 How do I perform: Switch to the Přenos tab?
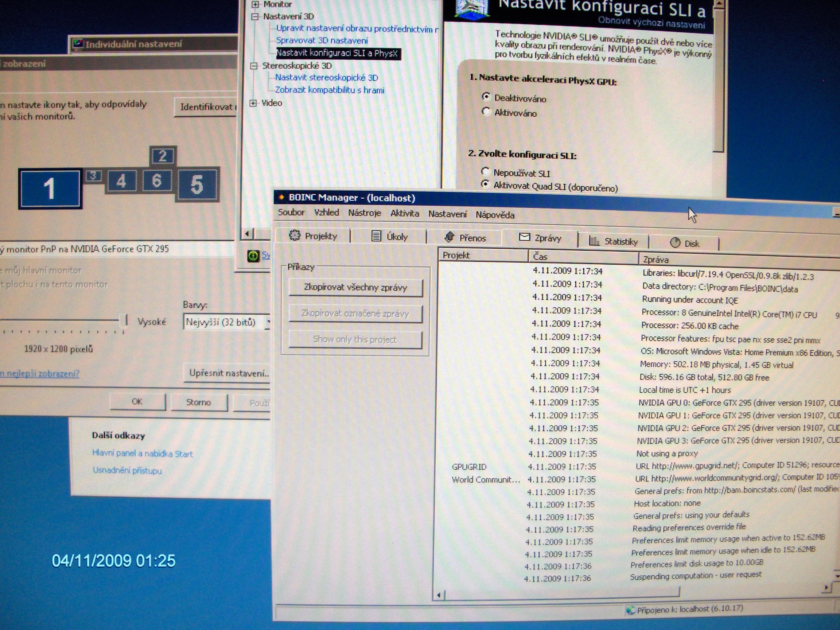(465, 238)
